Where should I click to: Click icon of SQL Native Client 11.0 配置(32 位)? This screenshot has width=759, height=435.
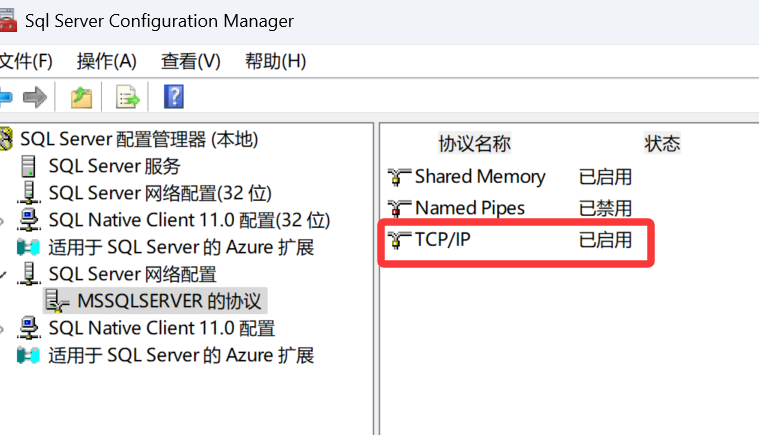[29, 220]
